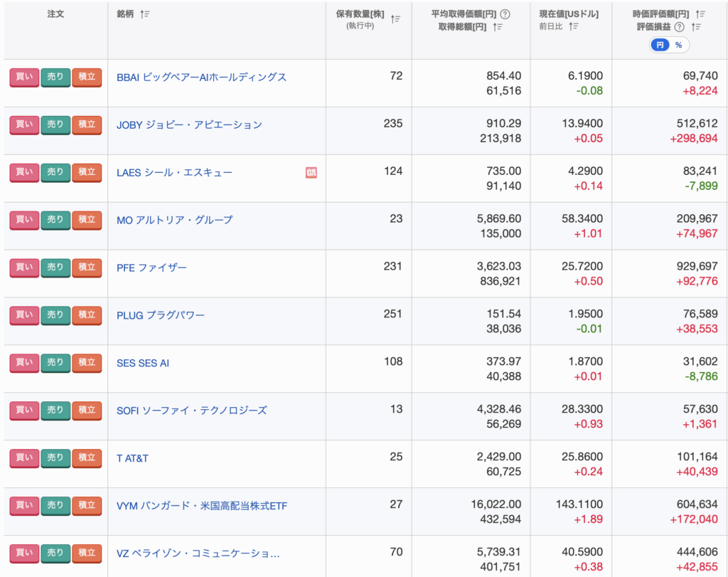Click sort icon beside 保有数量
This screenshot has height=577, width=728.
396,20
